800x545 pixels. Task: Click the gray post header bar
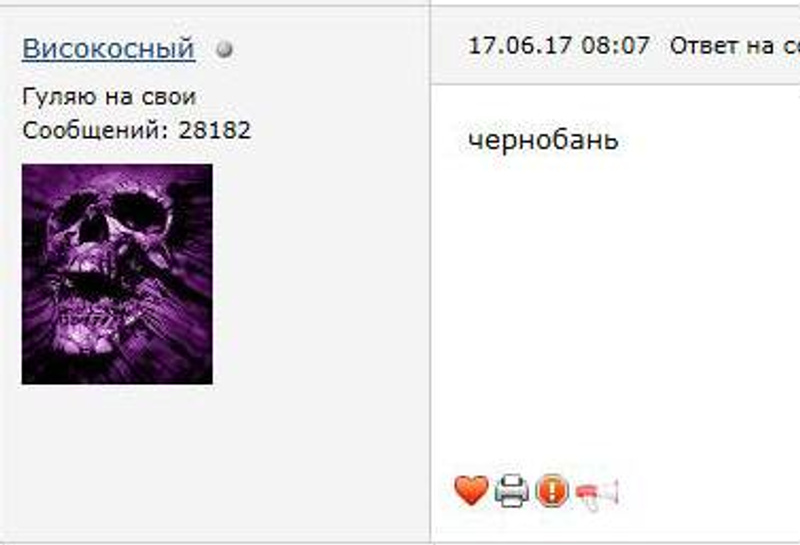point(615,45)
